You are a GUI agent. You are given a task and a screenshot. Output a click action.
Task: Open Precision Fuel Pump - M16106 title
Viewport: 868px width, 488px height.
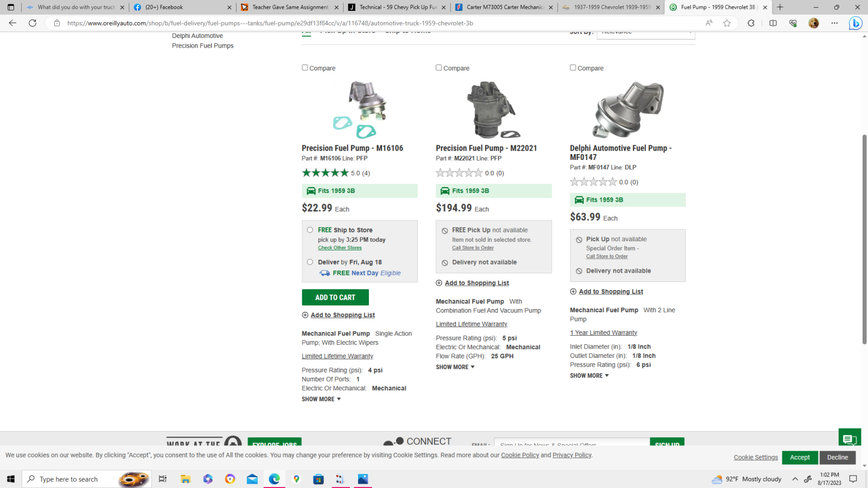(352, 148)
